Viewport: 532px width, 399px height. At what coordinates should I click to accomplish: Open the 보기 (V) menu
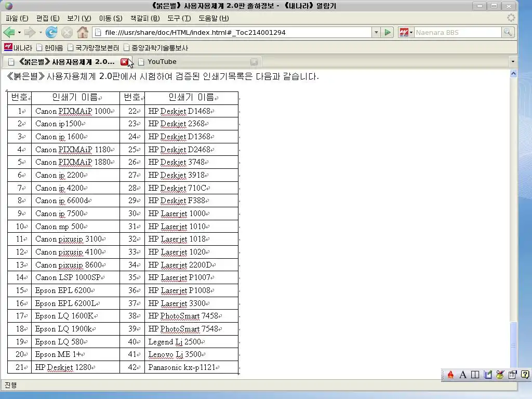pos(79,18)
